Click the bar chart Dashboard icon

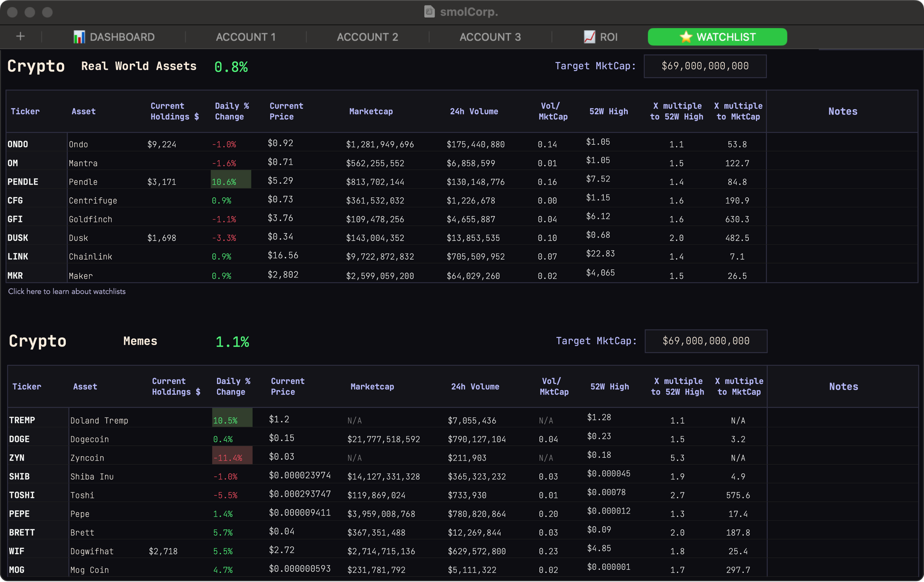point(79,37)
